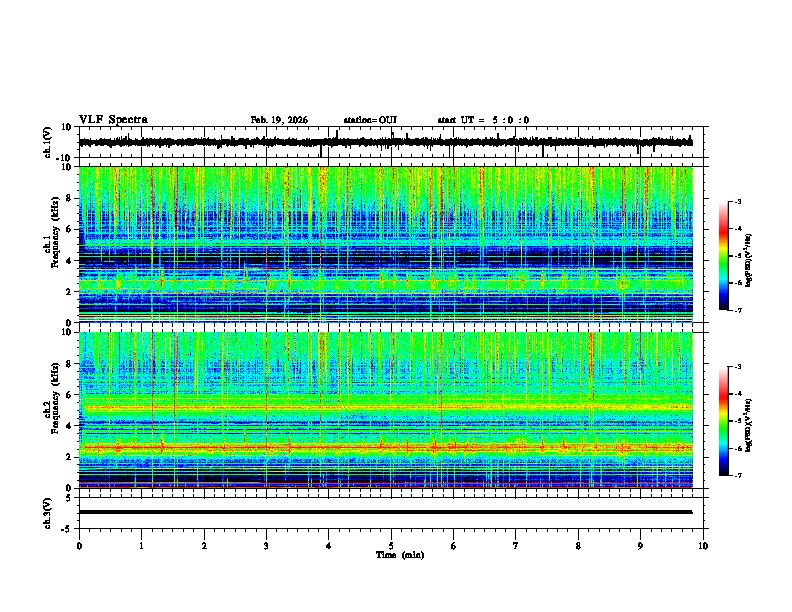Image resolution: width=792 pixels, height=612 pixels.
Task: Click the time axis tick label "6"
Action: 454,546
